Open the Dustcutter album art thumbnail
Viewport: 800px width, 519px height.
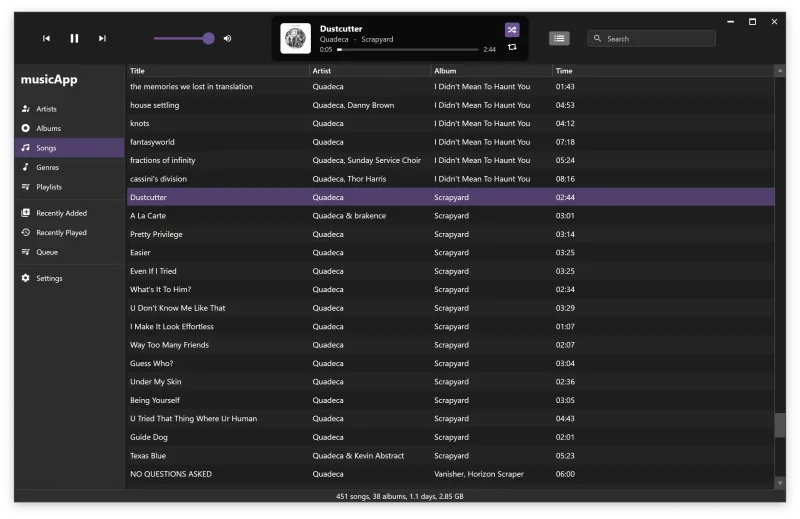coord(295,38)
